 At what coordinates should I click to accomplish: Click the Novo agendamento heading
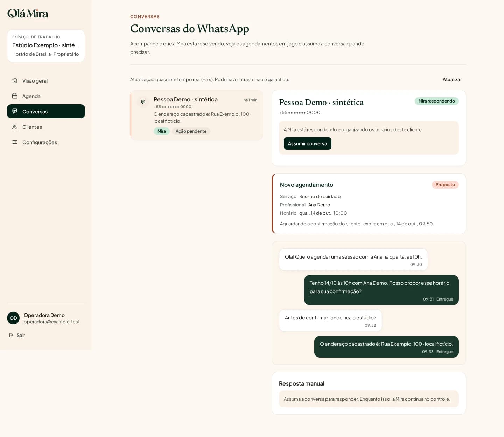point(307,185)
